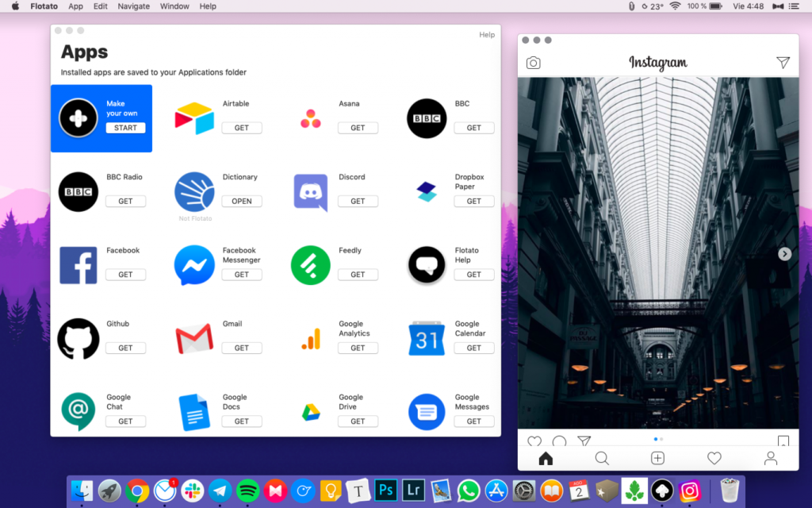The height and width of the screenshot is (508, 812).
Task: Click the Github octocat icon
Action: pyautogui.click(x=79, y=339)
